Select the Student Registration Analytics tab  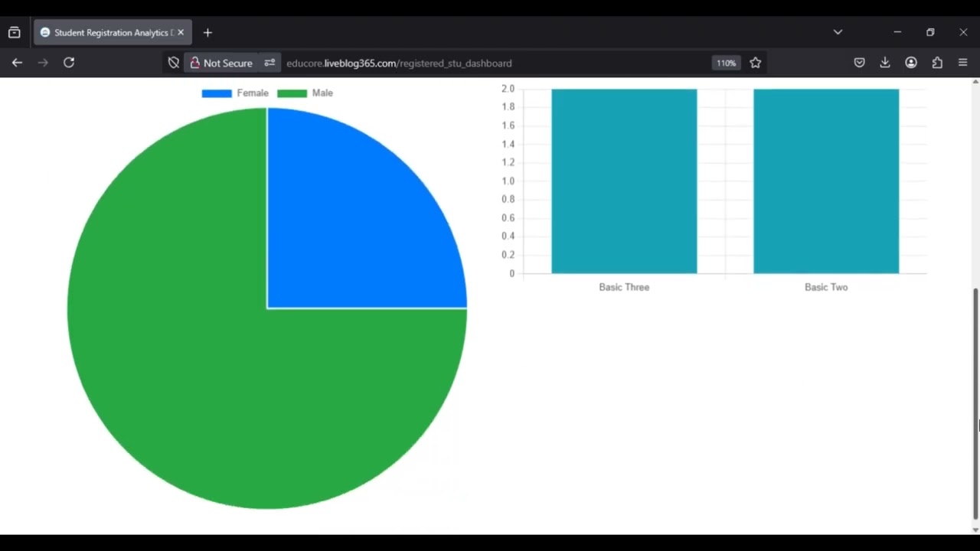click(x=113, y=33)
